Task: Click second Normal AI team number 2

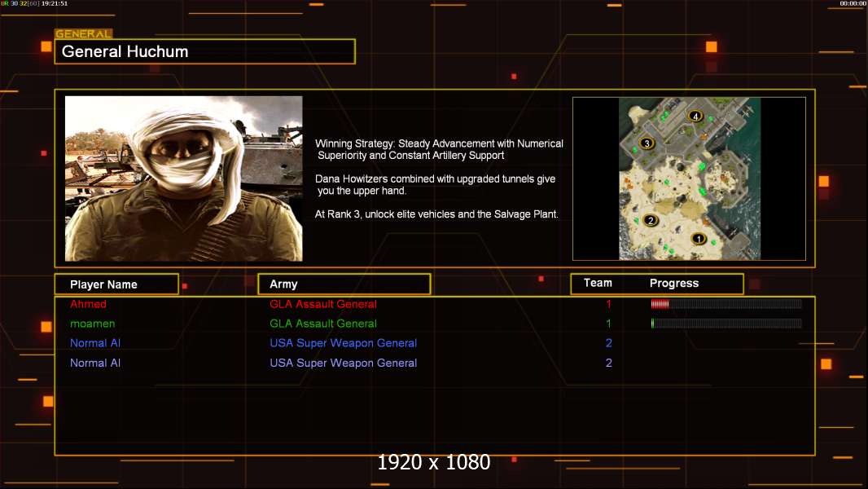Action: 608,363
